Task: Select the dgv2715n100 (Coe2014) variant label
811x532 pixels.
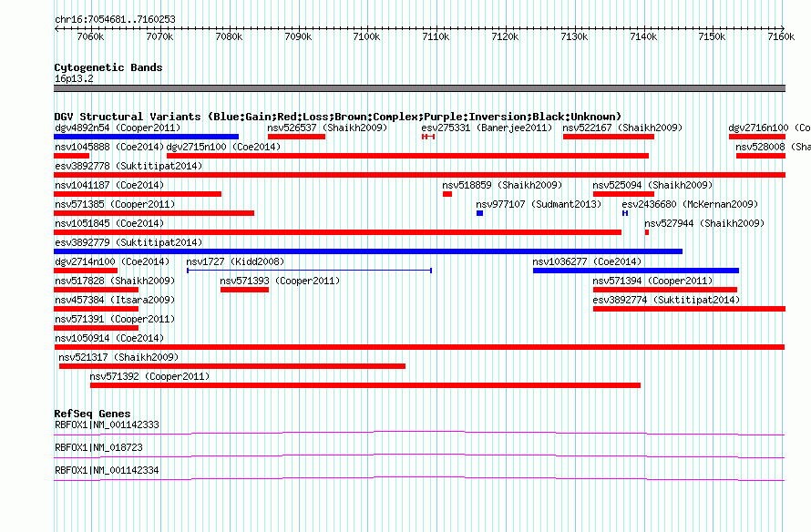Action: (x=223, y=147)
